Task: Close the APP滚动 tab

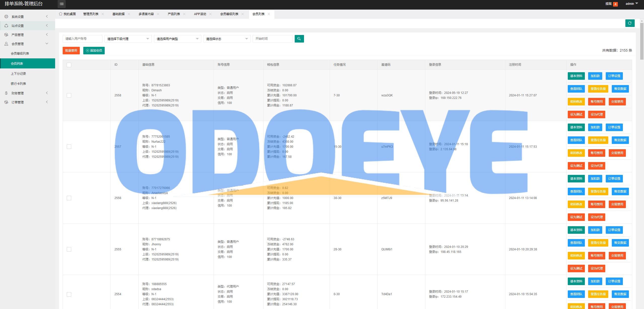Action: pos(210,14)
